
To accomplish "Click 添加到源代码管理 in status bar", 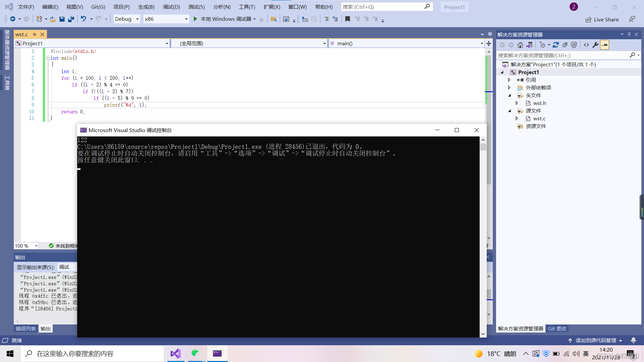I will [x=595, y=340].
